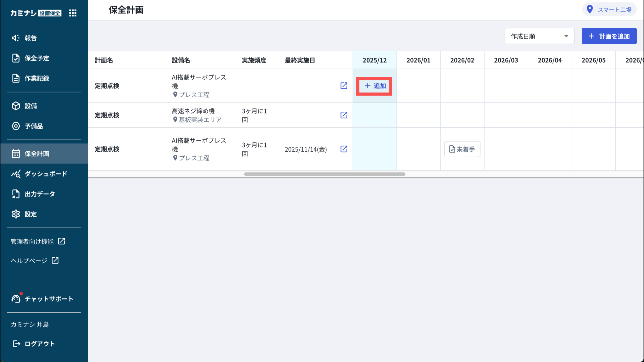Click the 設定 gear icon
644x362 pixels.
[16, 214]
